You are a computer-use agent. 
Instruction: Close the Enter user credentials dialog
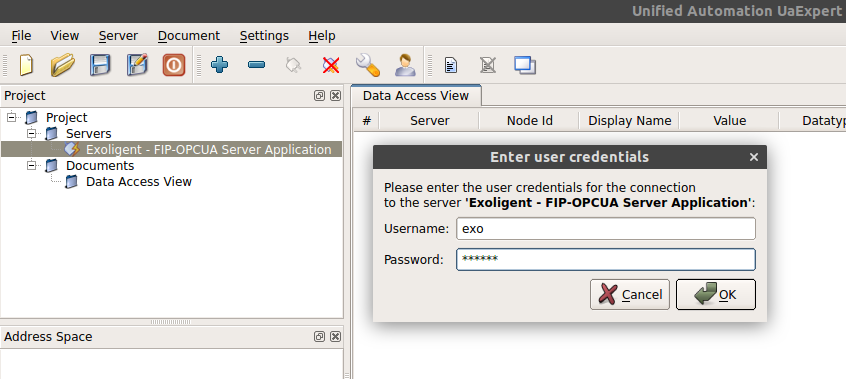754,157
